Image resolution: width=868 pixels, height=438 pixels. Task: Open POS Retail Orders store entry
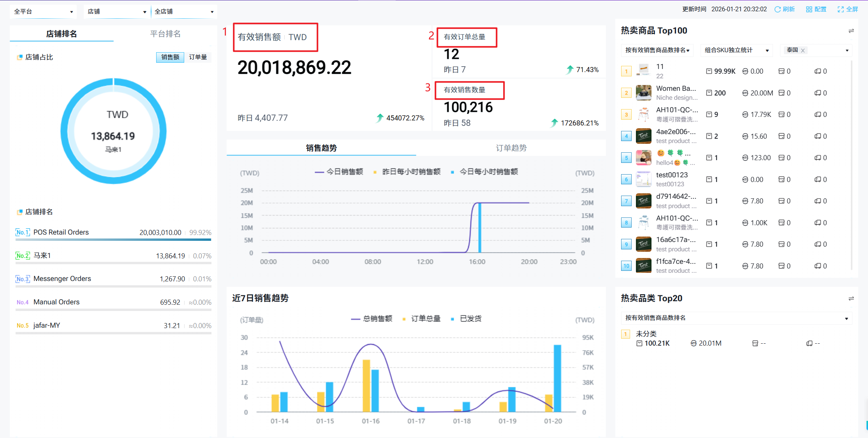pyautogui.click(x=61, y=232)
